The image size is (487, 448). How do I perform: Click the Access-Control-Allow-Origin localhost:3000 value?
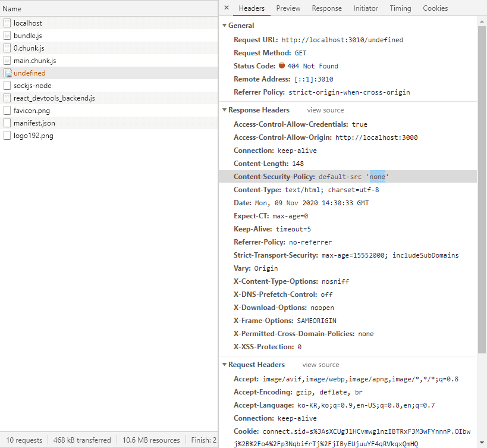tap(376, 137)
